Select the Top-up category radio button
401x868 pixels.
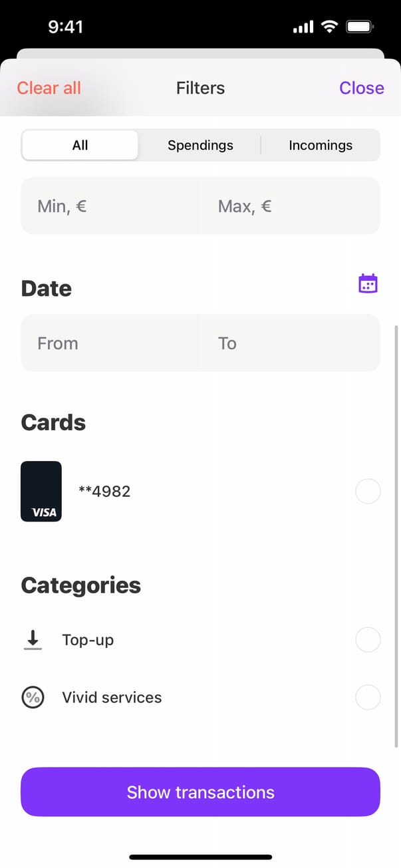click(368, 640)
